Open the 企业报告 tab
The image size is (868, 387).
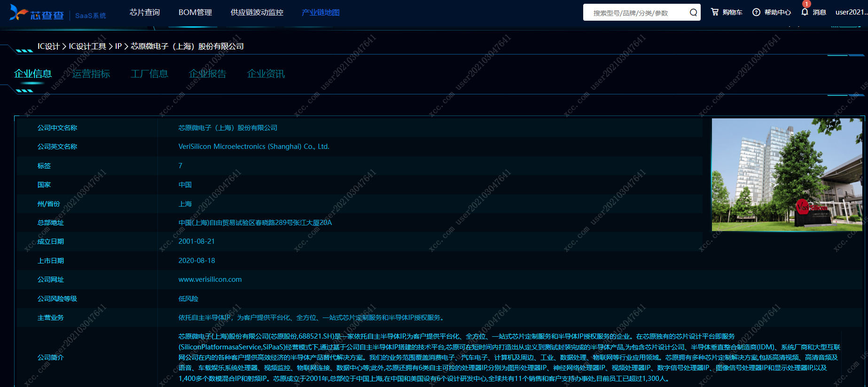(x=208, y=74)
